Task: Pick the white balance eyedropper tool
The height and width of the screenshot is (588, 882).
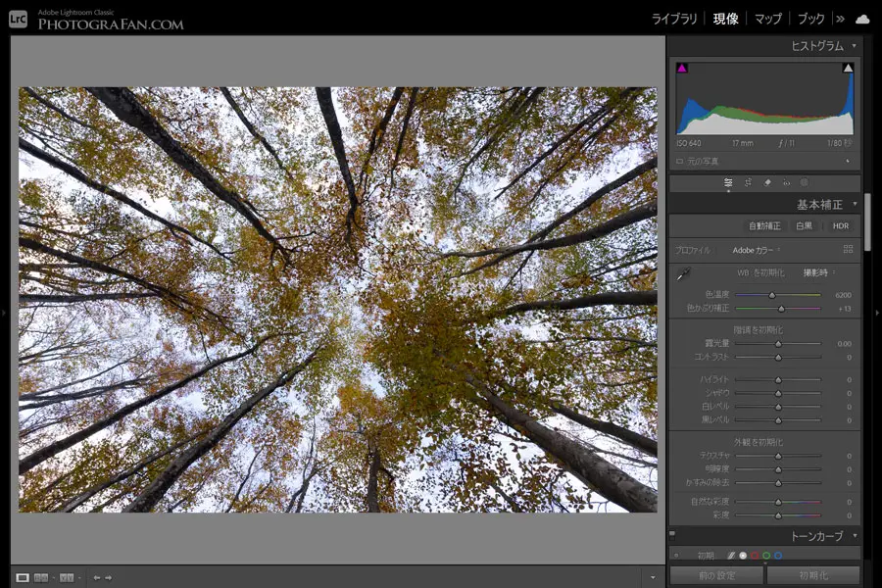Action: point(683,274)
